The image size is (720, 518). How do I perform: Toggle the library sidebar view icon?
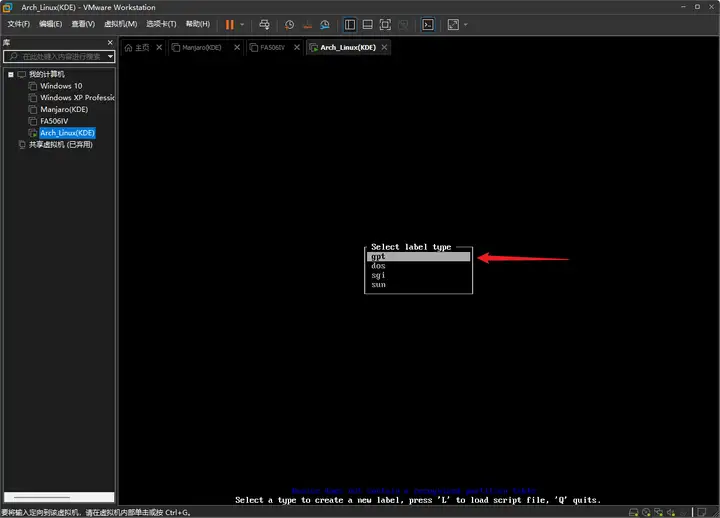[350, 24]
